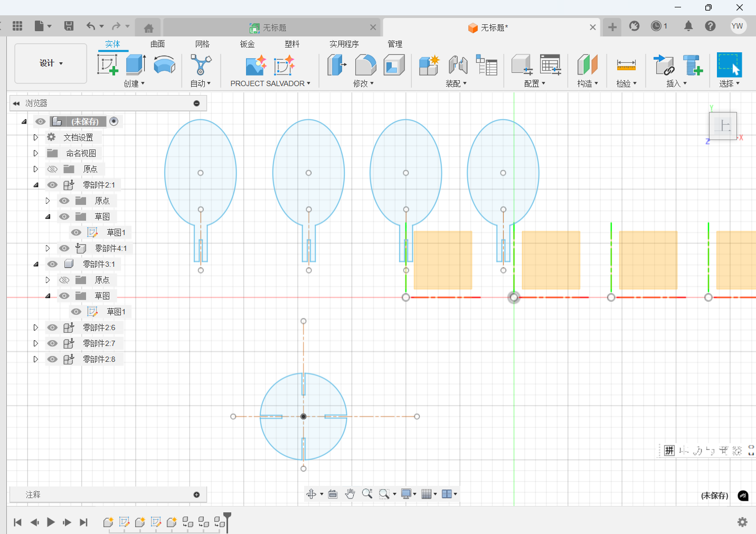Click the Insert fastener bolt icon
The width and height of the screenshot is (756, 534).
tap(692, 65)
